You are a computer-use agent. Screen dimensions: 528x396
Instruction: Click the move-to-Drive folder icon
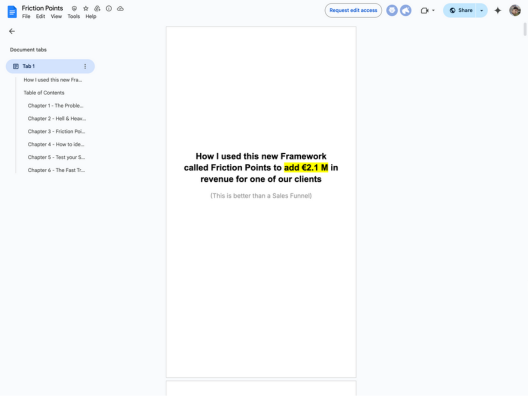point(97,9)
